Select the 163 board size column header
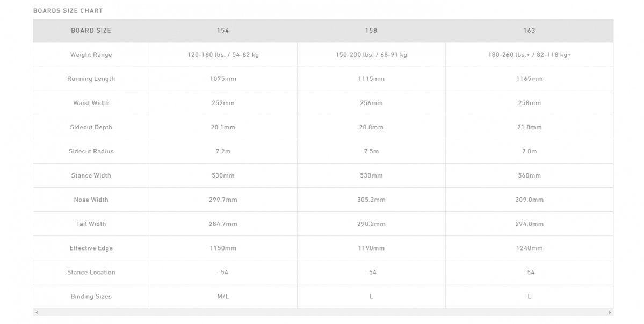Viewport: 644px width, 324px height. click(529, 31)
